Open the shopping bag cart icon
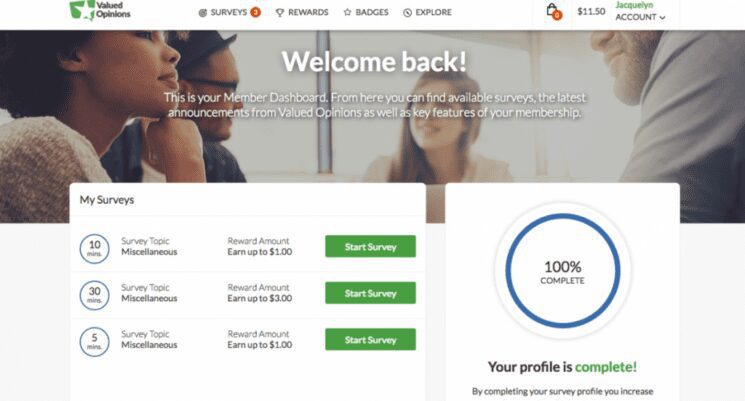The height and width of the screenshot is (401, 745). (x=554, y=11)
